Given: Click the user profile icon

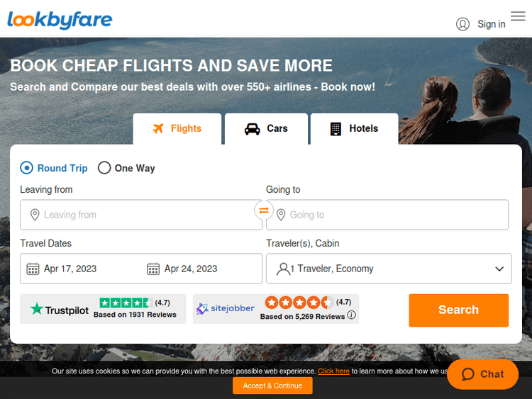Looking at the screenshot, I should point(462,24).
